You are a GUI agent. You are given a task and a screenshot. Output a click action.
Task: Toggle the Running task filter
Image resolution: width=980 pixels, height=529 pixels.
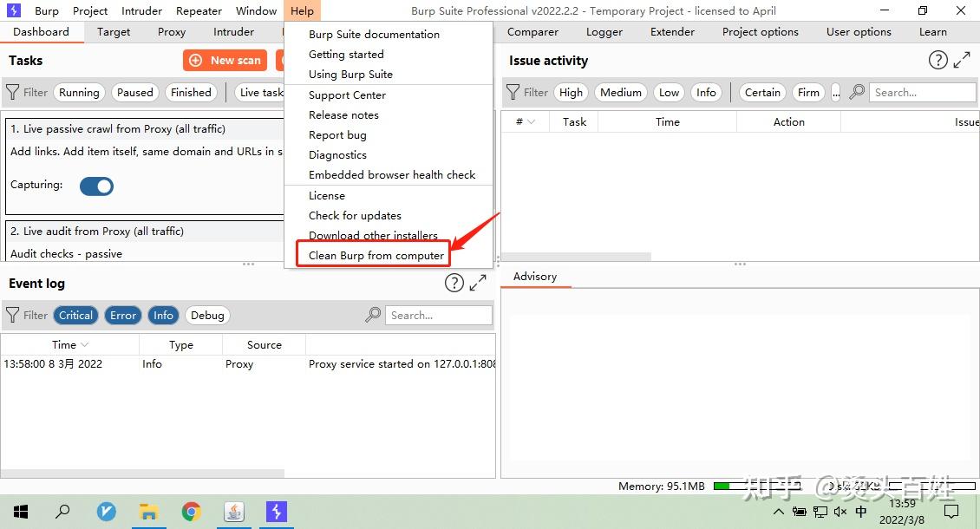(x=79, y=93)
